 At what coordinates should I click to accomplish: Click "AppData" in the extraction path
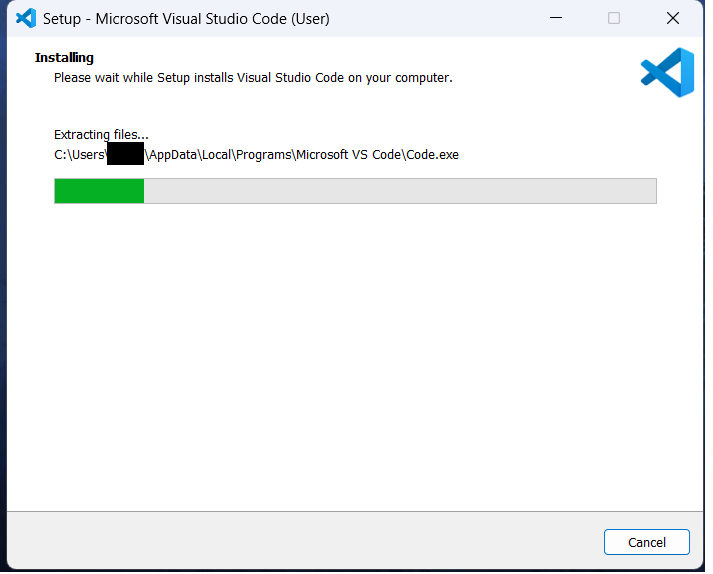click(x=171, y=154)
